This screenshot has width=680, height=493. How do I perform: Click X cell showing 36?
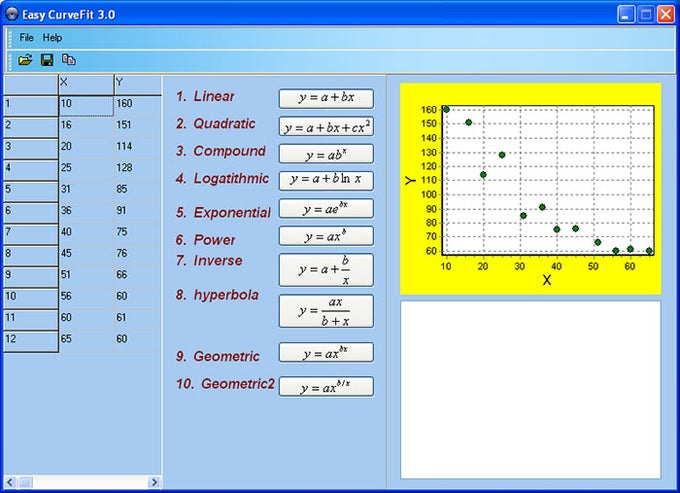[86, 213]
